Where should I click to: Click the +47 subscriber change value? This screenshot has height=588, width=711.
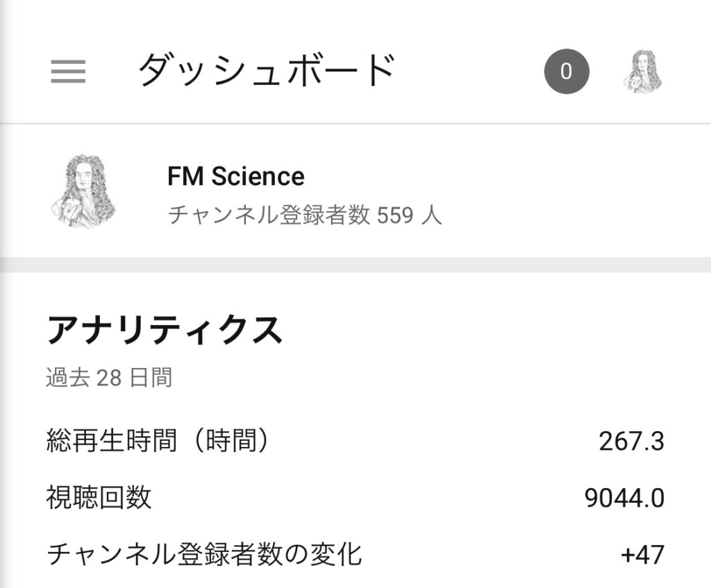pos(642,555)
